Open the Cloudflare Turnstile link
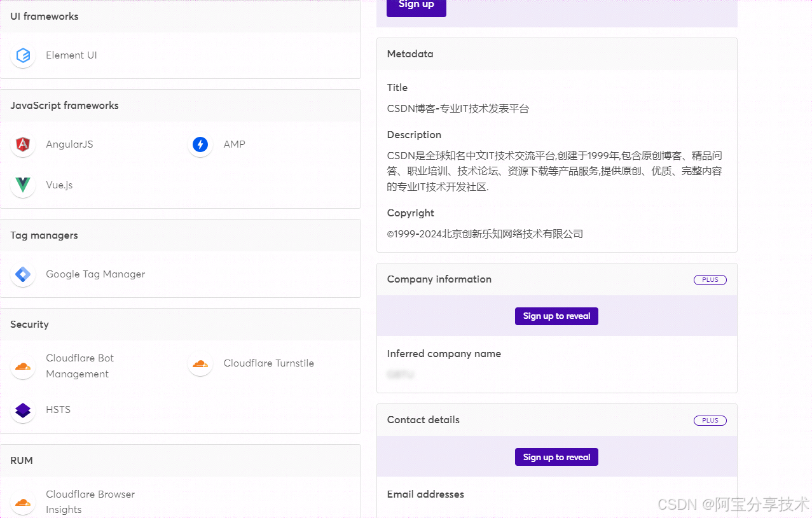The height and width of the screenshot is (518, 812). pos(269,363)
